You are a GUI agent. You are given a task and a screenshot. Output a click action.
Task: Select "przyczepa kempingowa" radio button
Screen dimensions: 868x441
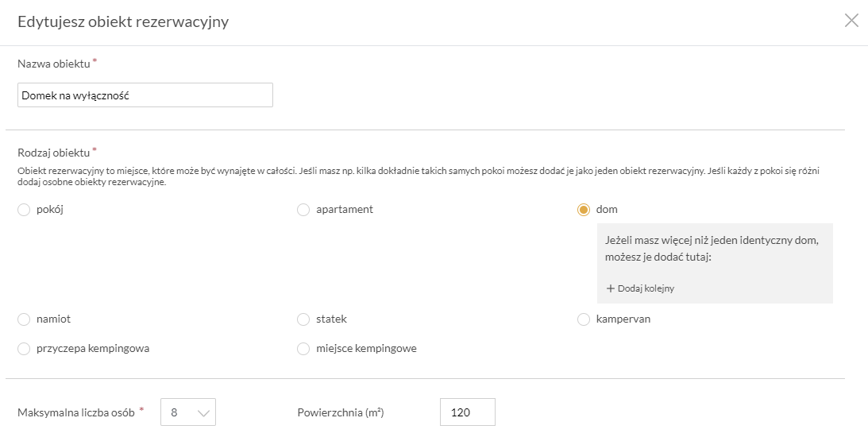click(24, 349)
